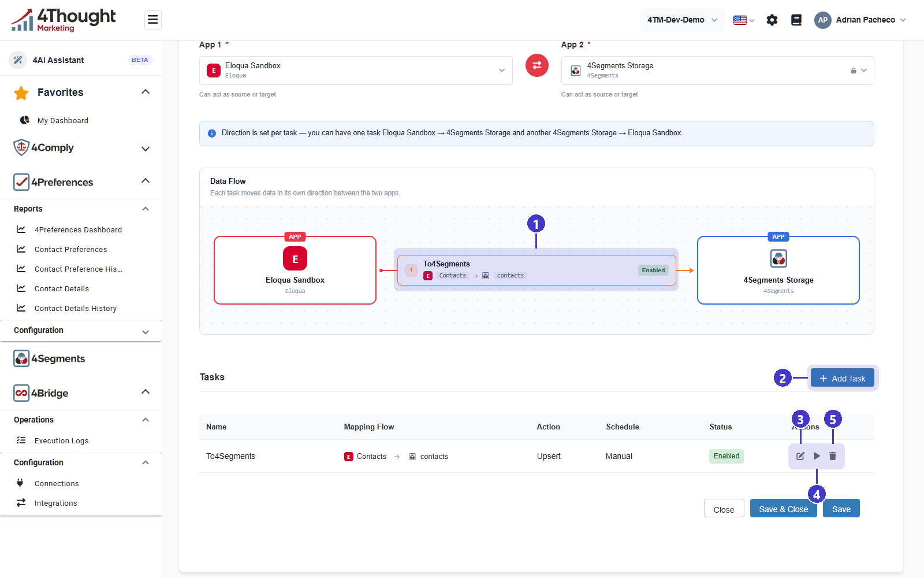Click the My Dashboard pie chart icon
The image size is (924, 578).
click(x=24, y=120)
